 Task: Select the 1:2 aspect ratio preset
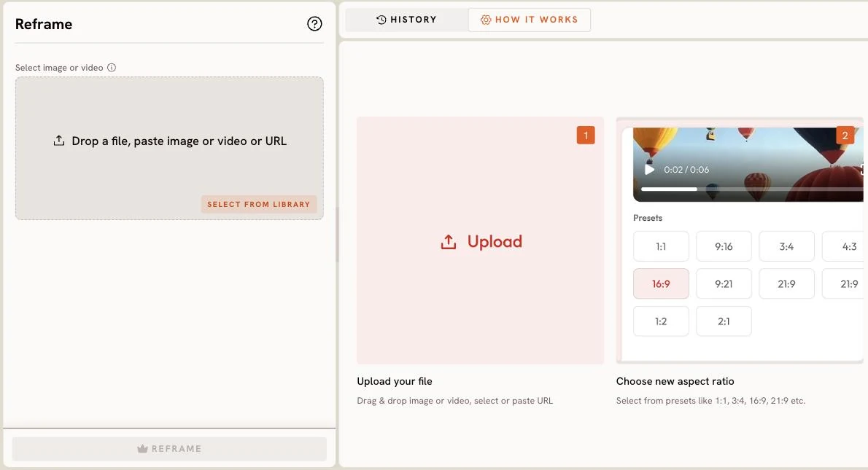pos(661,321)
